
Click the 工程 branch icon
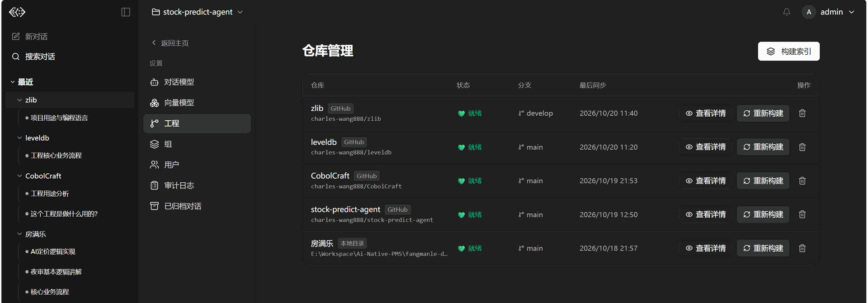tap(155, 123)
